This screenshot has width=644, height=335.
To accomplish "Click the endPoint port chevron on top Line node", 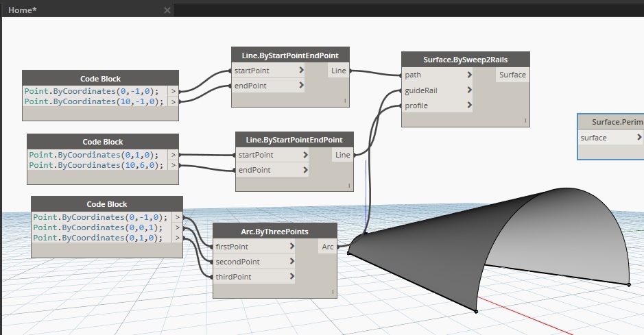I will [x=301, y=85].
